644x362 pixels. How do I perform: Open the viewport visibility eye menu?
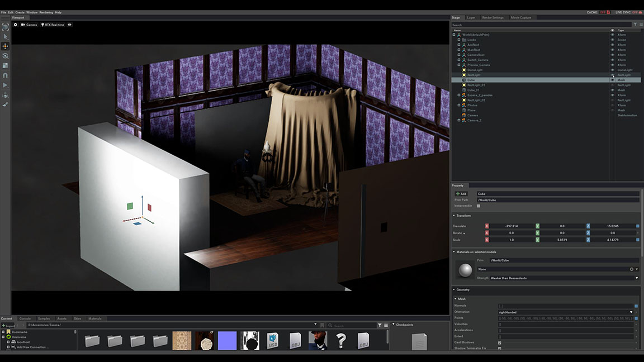point(69,25)
